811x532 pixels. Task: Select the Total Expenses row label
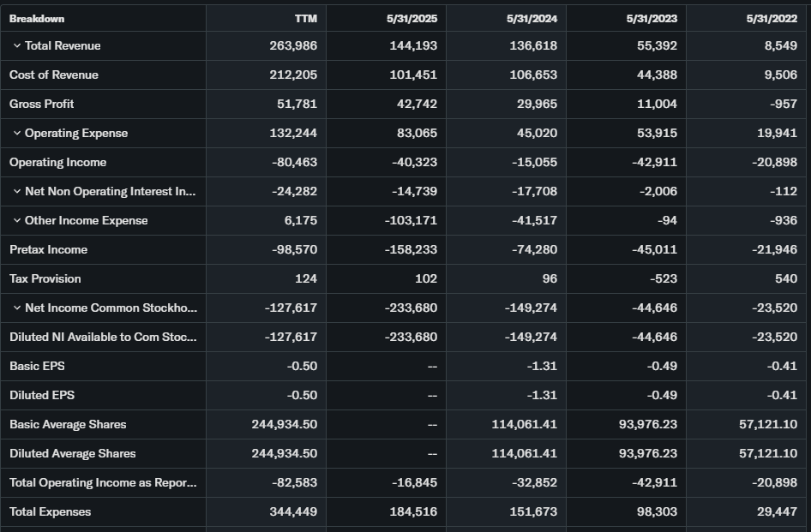[x=50, y=512]
